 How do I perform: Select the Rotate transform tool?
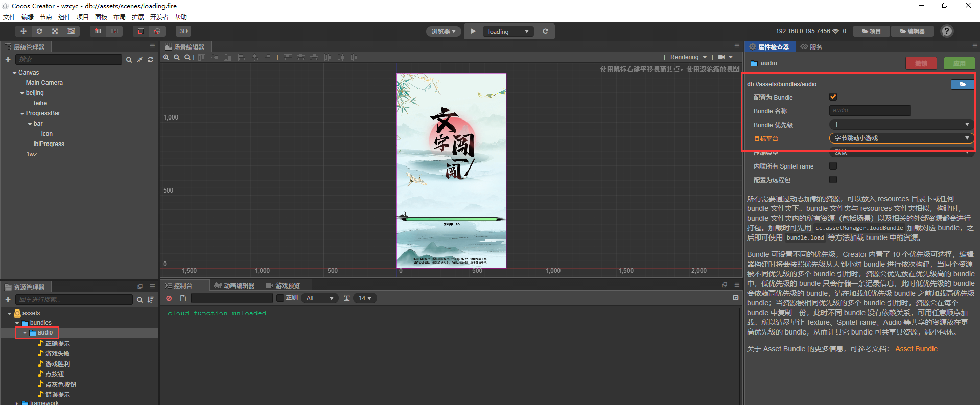coord(39,31)
